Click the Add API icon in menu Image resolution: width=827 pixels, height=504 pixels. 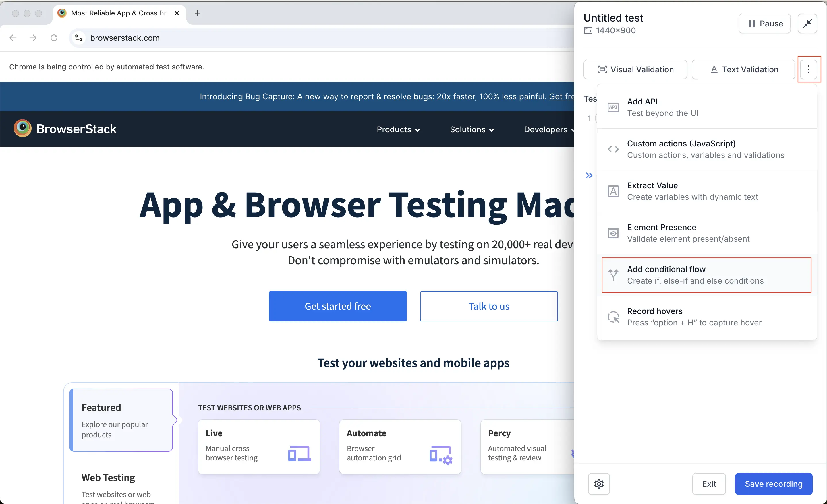coord(613,107)
